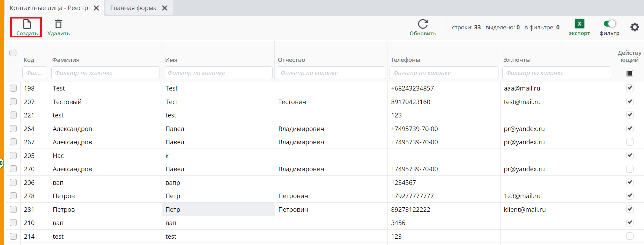Sort by Фамилия column header
Viewport: 644px width, 245px height.
66,60
